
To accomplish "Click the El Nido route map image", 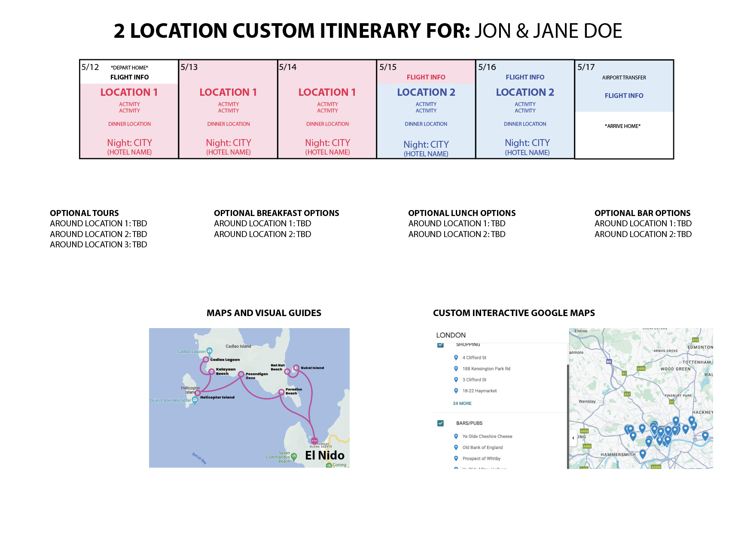I will point(249,398).
